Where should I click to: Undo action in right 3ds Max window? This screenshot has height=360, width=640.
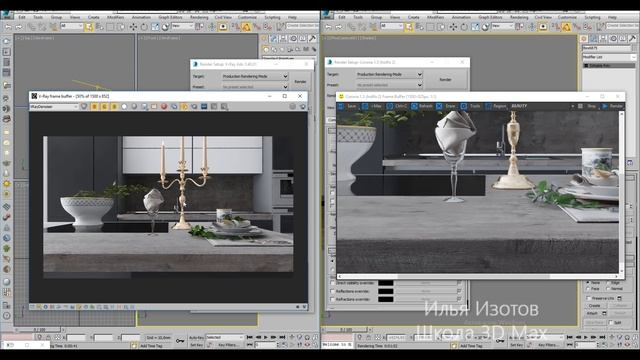[328, 27]
